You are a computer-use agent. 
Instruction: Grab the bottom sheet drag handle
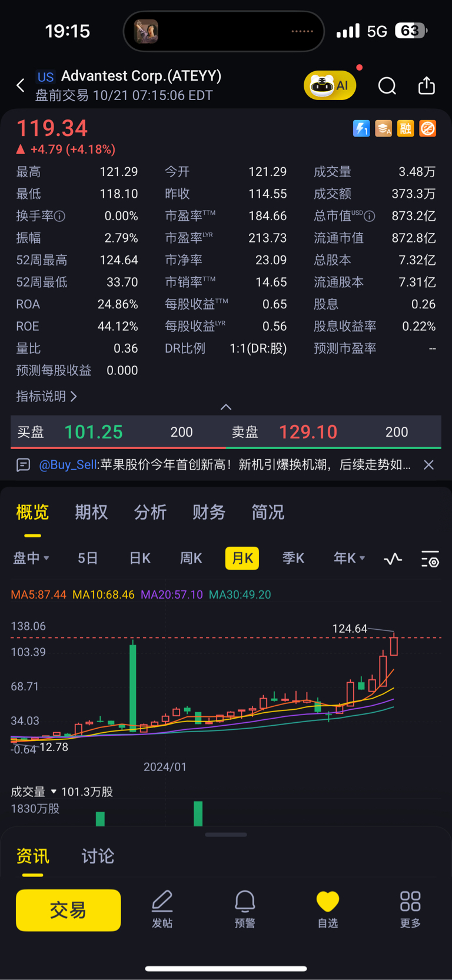(x=226, y=835)
